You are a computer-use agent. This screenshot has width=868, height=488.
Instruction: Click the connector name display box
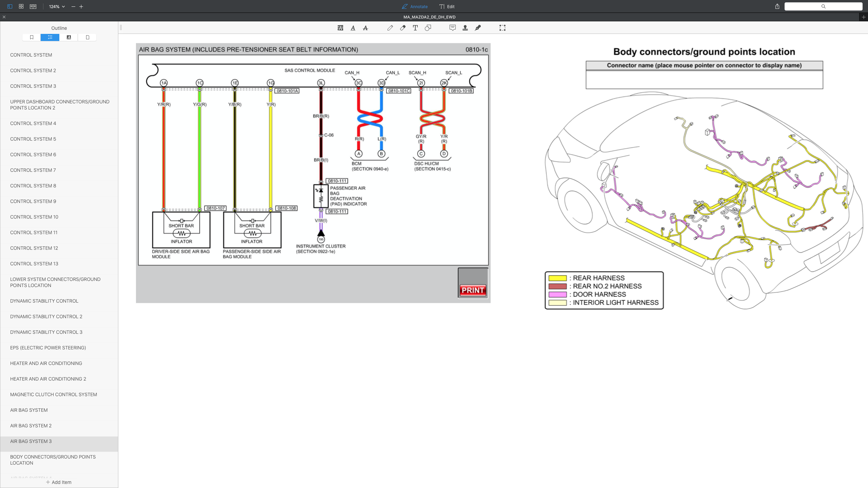tap(704, 80)
